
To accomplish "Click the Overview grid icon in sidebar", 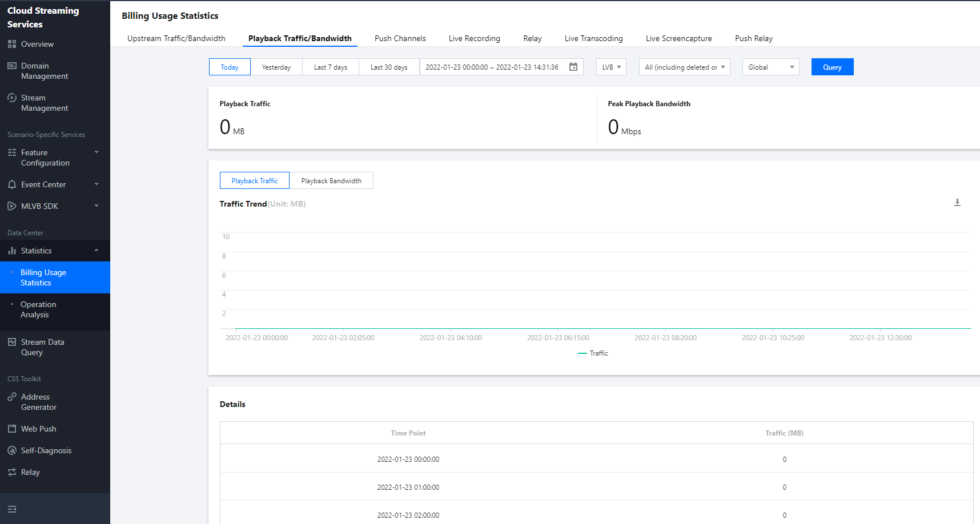I will (x=12, y=44).
